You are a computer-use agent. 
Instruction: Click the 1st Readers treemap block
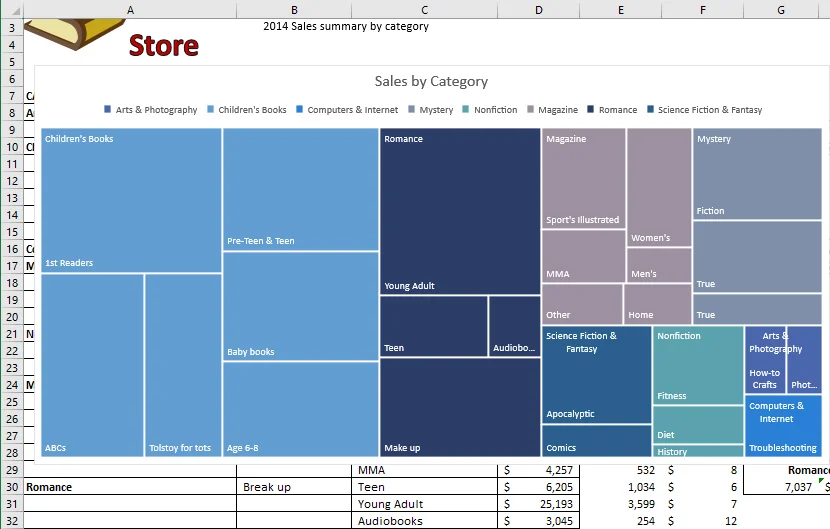(x=131, y=200)
